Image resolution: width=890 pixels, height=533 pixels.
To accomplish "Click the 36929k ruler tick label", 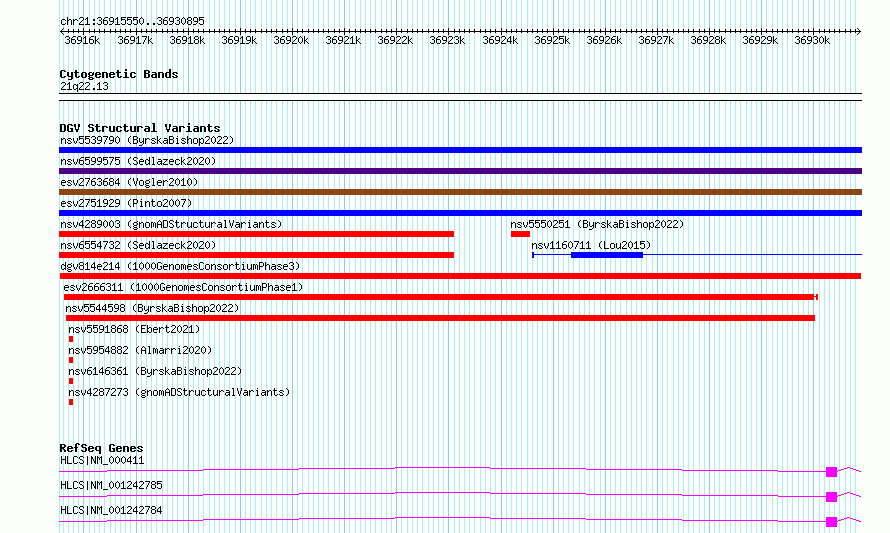I will [x=760, y=40].
